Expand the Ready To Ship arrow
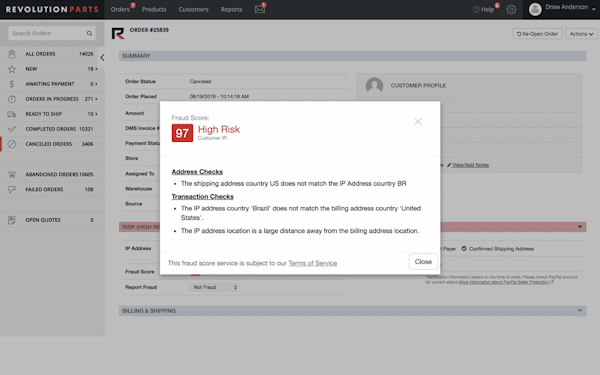 (96, 114)
